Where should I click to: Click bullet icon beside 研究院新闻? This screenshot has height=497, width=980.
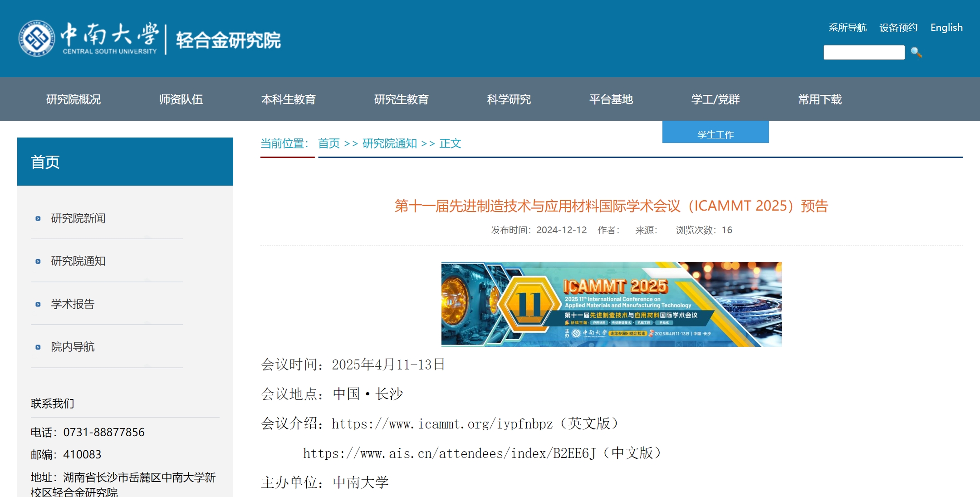[38, 219]
